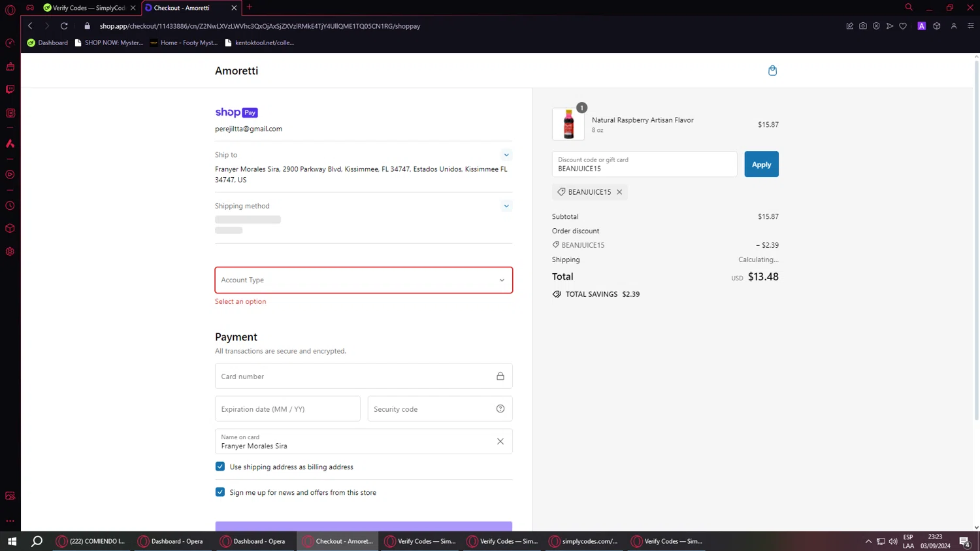Toggle Sign me up for news checkbox
980x551 pixels.
220,492
